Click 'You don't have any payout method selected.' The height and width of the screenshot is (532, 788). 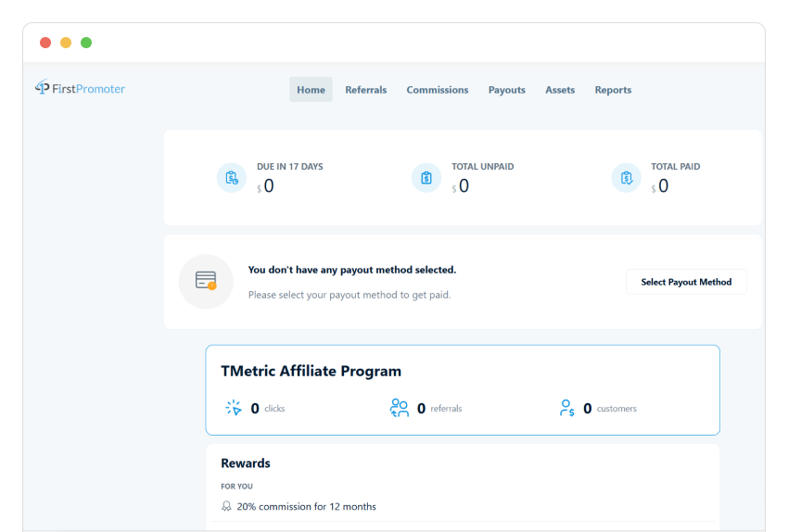(x=352, y=270)
